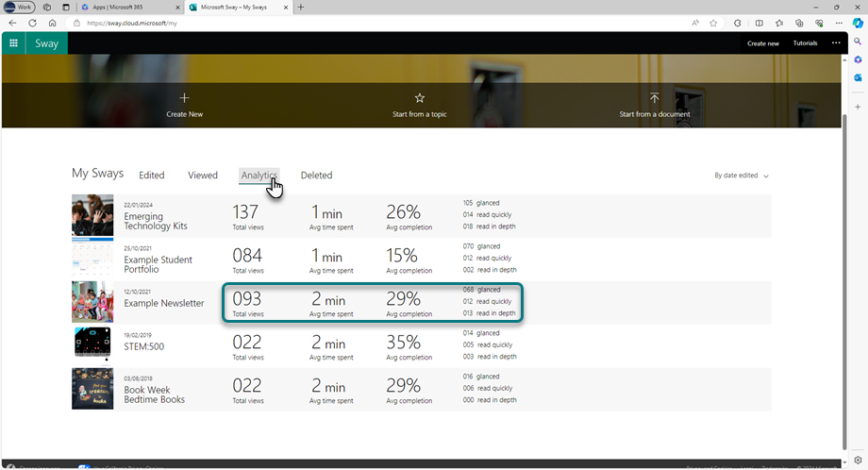Go back with the browser back arrow
This screenshot has width=868, height=470.
click(x=12, y=23)
